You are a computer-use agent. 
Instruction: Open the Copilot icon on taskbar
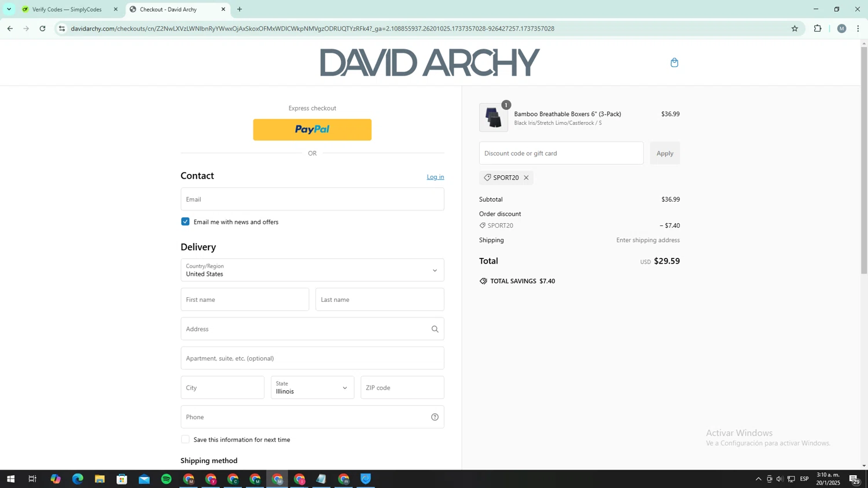56,479
